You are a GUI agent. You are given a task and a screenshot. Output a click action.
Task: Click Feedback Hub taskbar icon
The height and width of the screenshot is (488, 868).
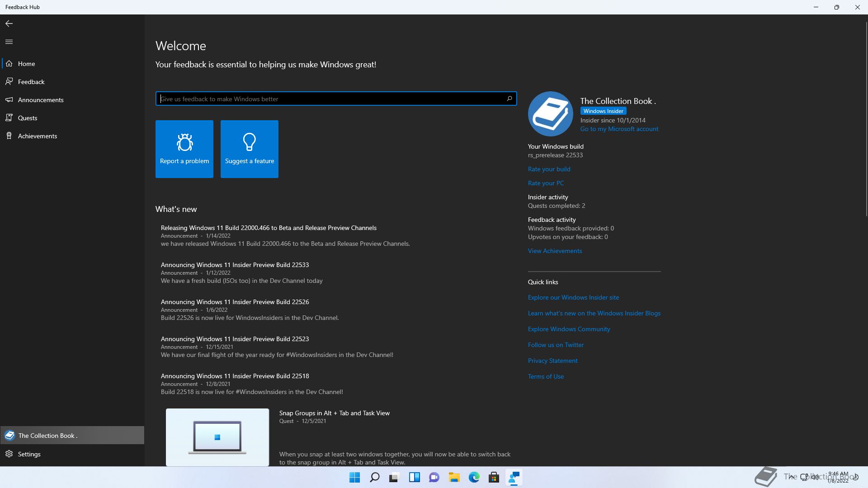click(514, 477)
